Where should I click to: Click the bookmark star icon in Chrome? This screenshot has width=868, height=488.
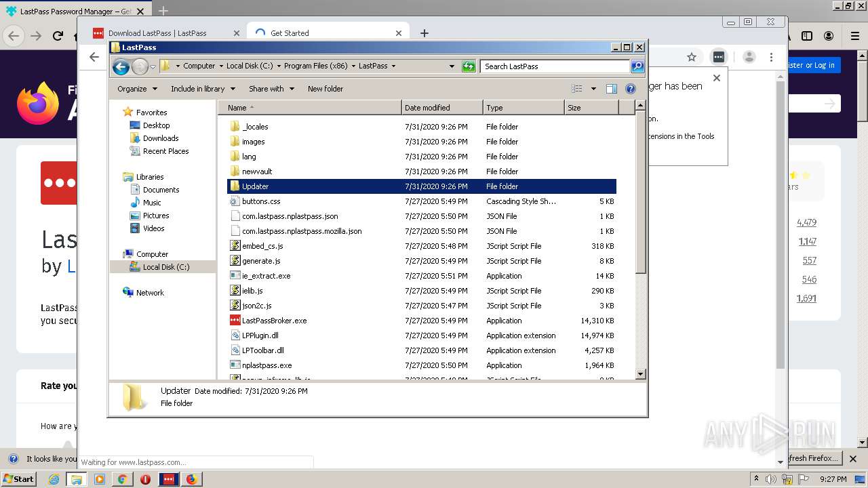pyautogui.click(x=692, y=58)
